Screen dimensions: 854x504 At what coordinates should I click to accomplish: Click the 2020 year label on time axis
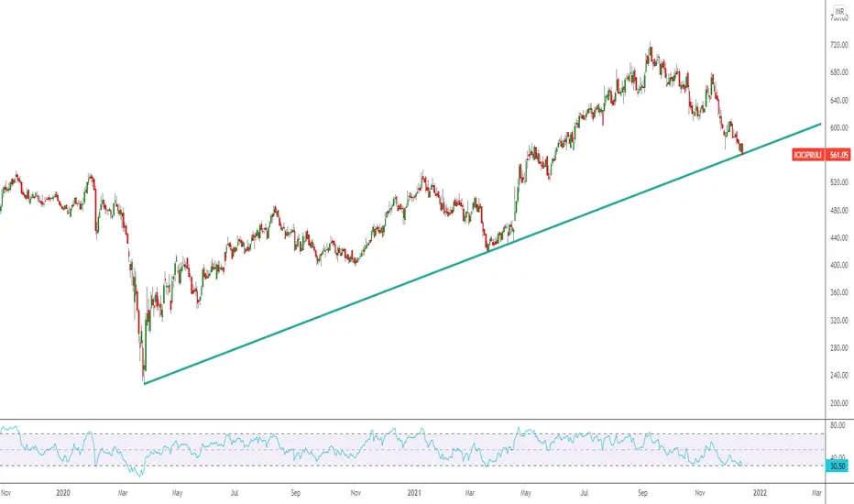[63, 493]
